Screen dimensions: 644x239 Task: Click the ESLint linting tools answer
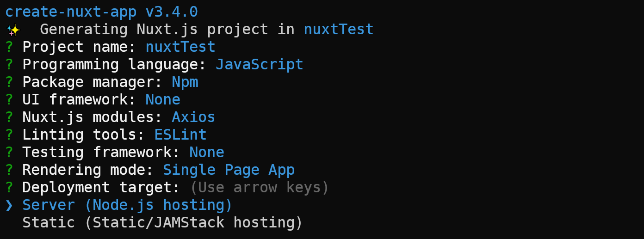click(180, 135)
